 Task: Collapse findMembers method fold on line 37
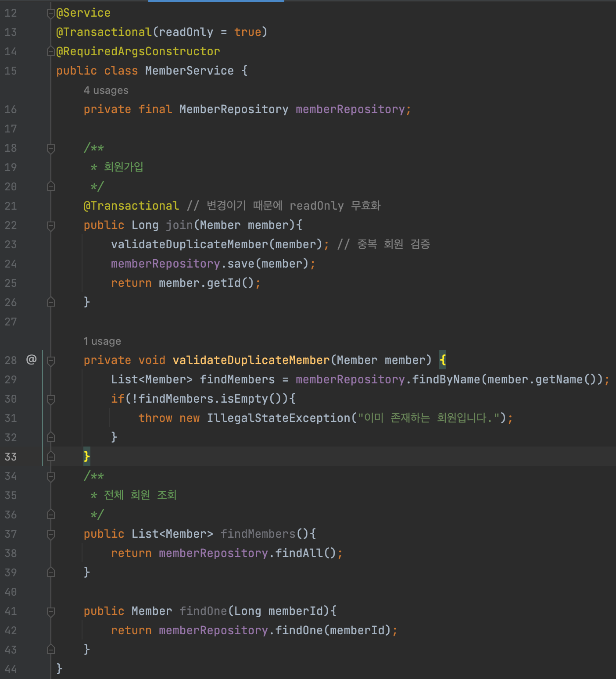pos(51,534)
